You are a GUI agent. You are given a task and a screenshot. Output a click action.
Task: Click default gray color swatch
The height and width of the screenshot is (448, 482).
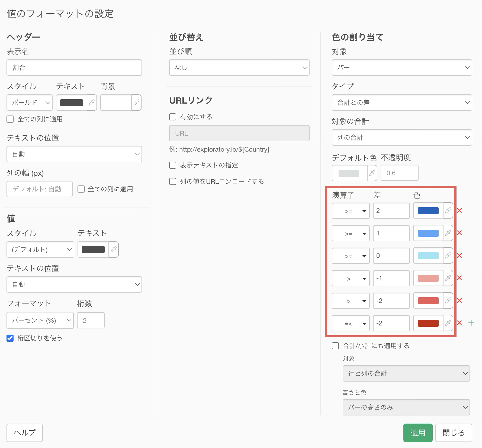click(349, 173)
